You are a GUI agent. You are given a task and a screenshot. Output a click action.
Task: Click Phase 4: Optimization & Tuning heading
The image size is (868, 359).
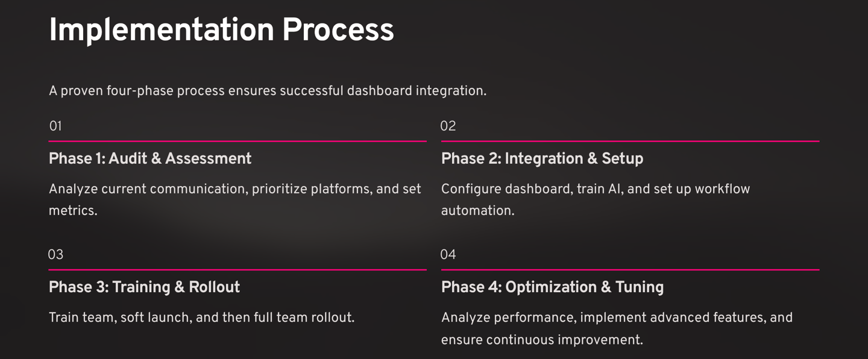(552, 287)
